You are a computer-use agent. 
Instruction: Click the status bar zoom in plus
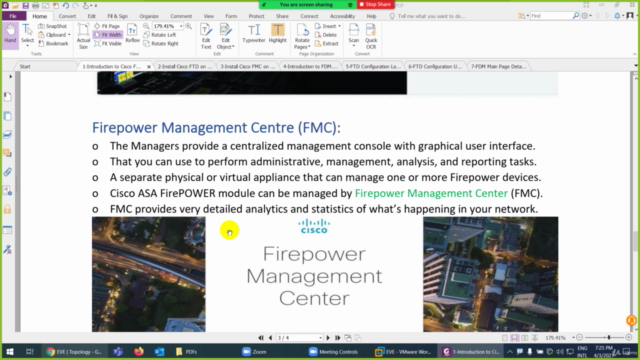(629, 338)
